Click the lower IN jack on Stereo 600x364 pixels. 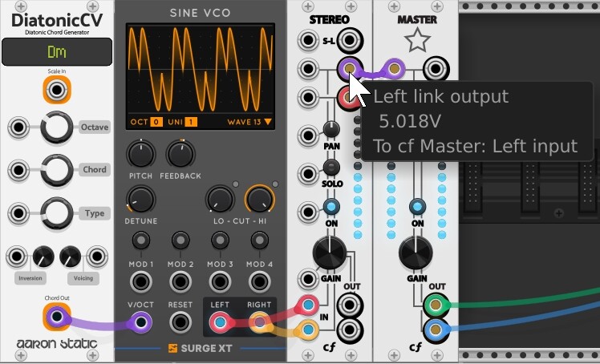[308, 330]
